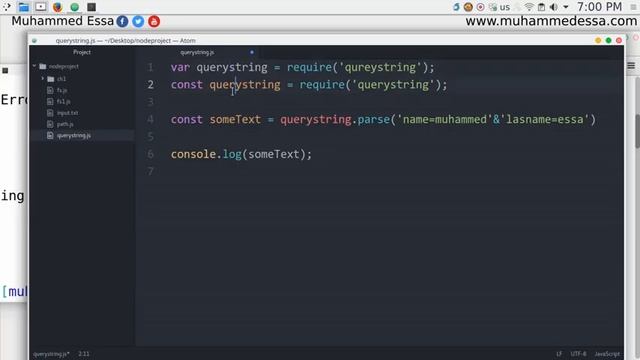This screenshot has width=640, height=360.
Task: Click line number 6 in the gutter
Action: coord(150,154)
